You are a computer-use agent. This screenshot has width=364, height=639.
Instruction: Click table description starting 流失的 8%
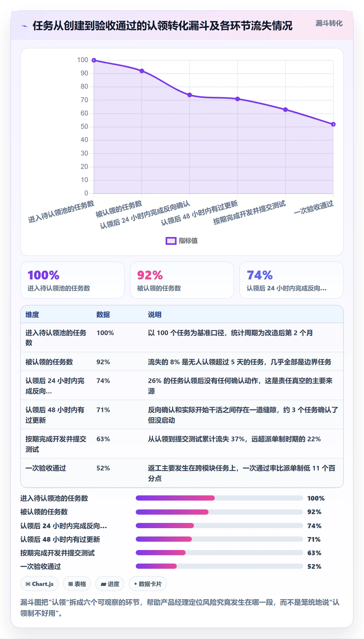239,362
